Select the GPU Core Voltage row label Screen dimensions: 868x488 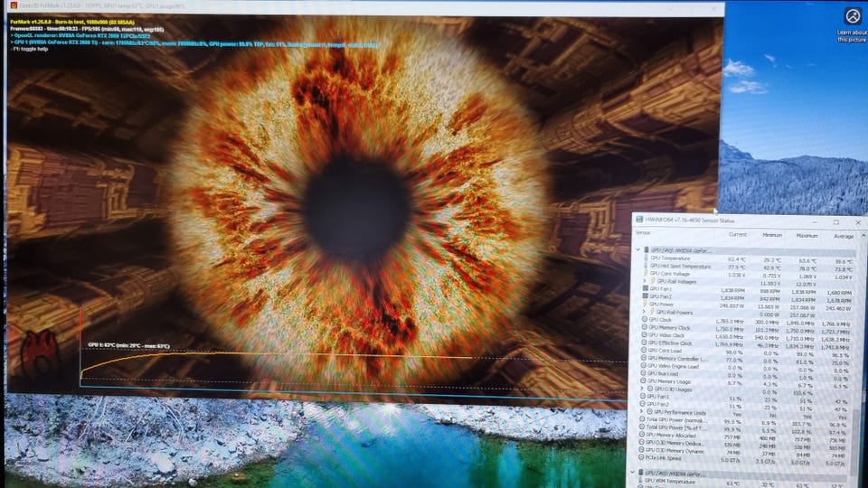pos(670,273)
